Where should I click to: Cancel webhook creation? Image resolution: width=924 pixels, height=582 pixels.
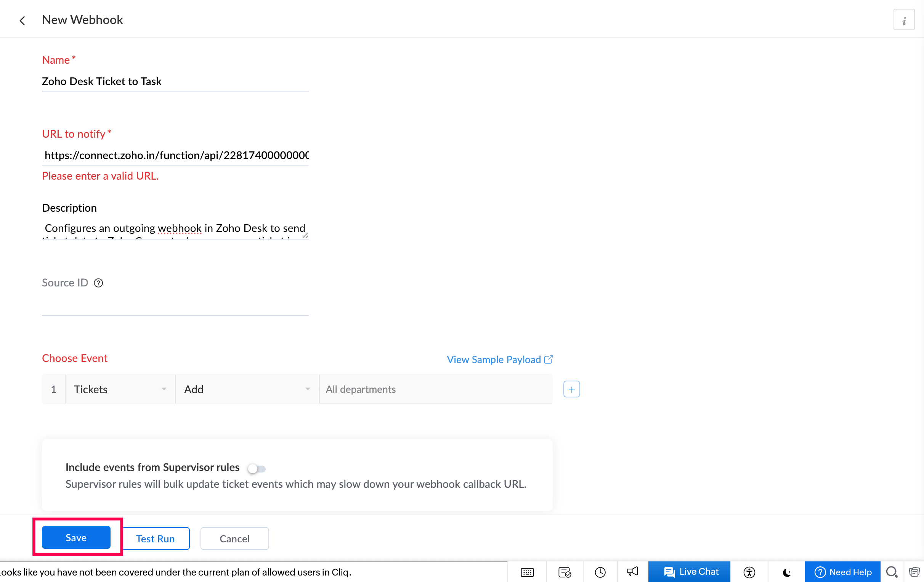point(234,539)
